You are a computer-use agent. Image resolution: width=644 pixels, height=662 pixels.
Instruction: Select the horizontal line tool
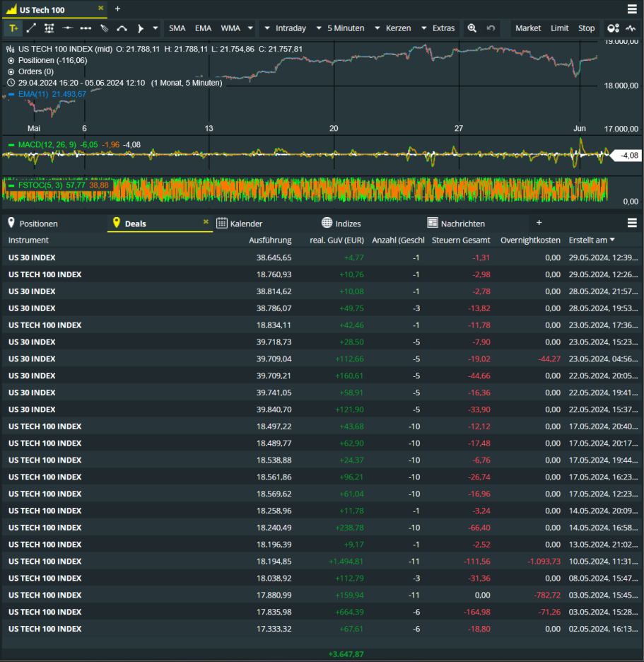tap(68, 28)
